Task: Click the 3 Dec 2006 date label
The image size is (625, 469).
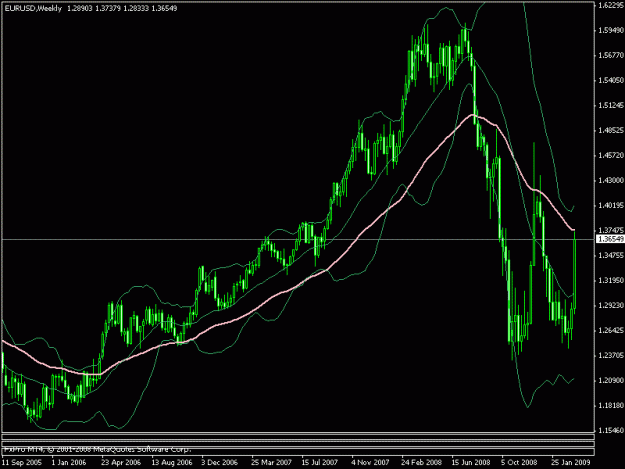Action: [x=219, y=463]
